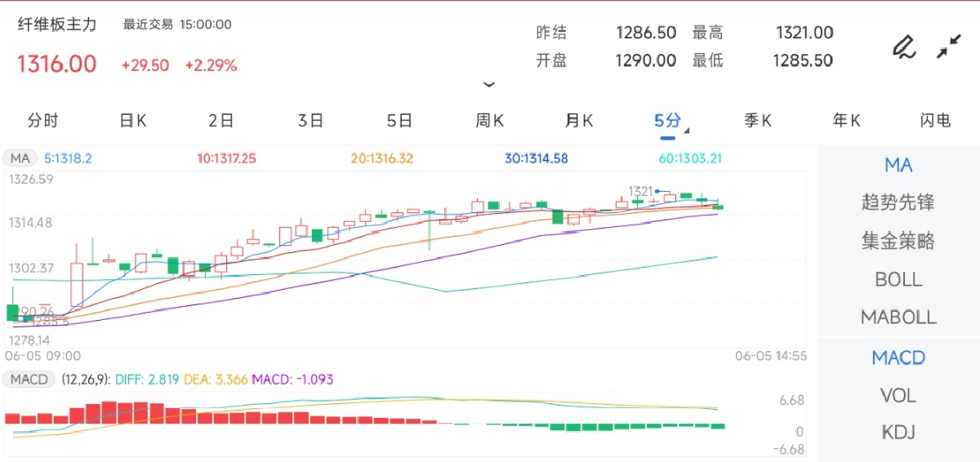Open the drawing pen tool icon

pos(903,47)
